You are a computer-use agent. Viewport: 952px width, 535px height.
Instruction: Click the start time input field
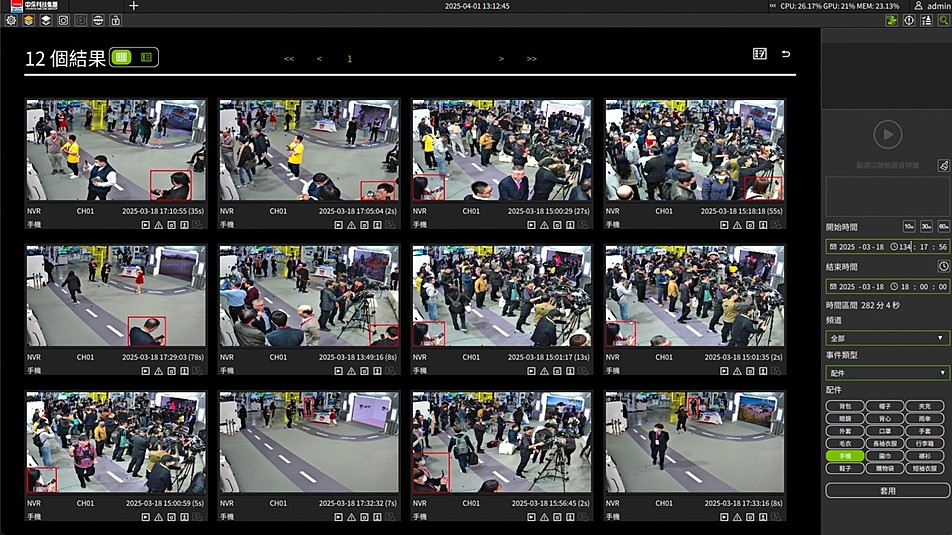coord(887,247)
